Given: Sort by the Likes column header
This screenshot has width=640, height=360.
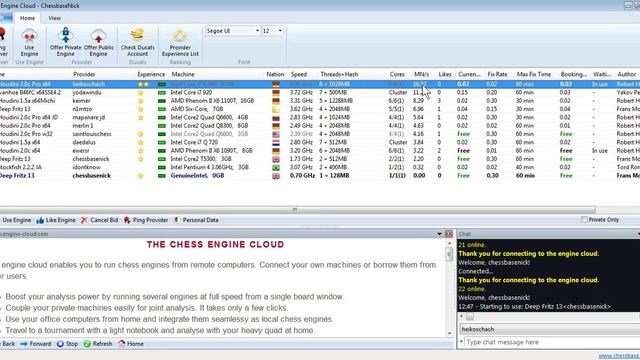Looking at the screenshot, I should click(x=445, y=74).
